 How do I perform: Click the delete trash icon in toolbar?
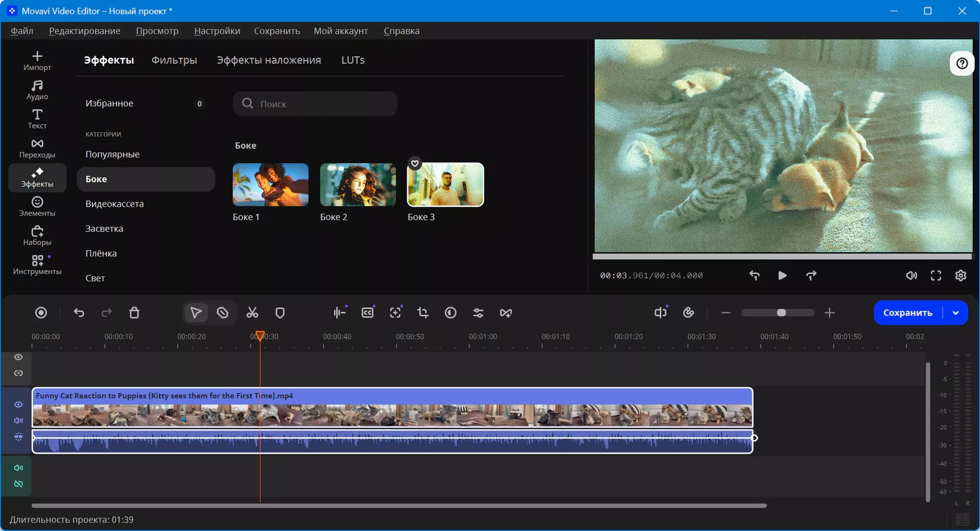coord(134,313)
